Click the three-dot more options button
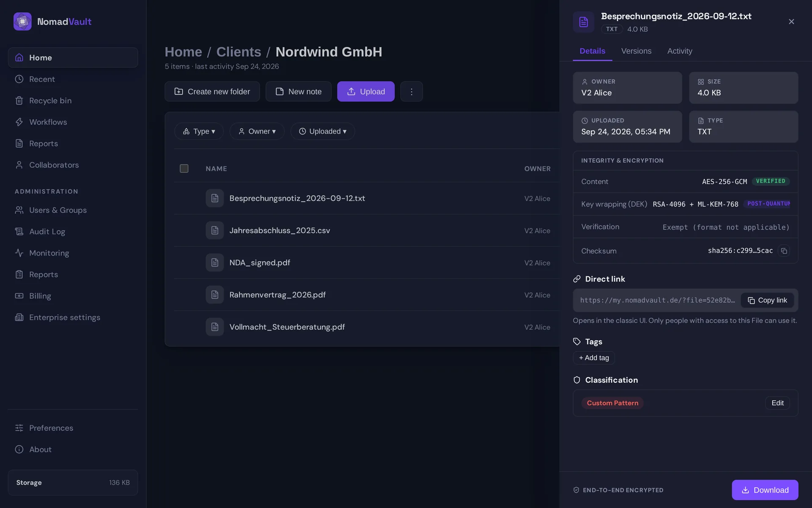The height and width of the screenshot is (508, 812). 411,91
